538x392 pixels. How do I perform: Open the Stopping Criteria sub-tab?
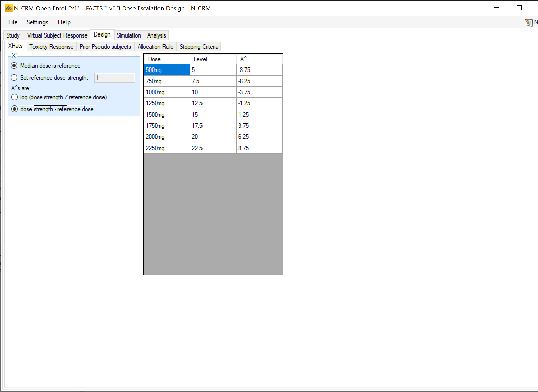point(199,47)
